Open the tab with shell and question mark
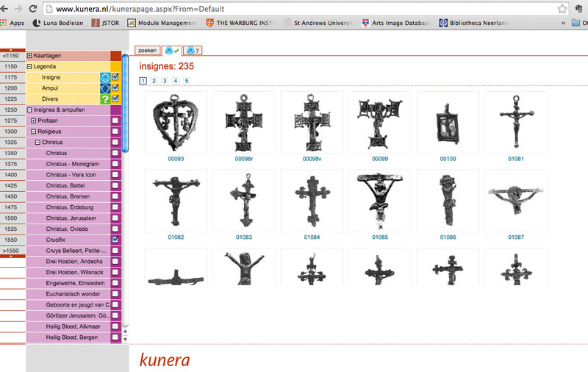The image size is (588, 372). tap(193, 51)
